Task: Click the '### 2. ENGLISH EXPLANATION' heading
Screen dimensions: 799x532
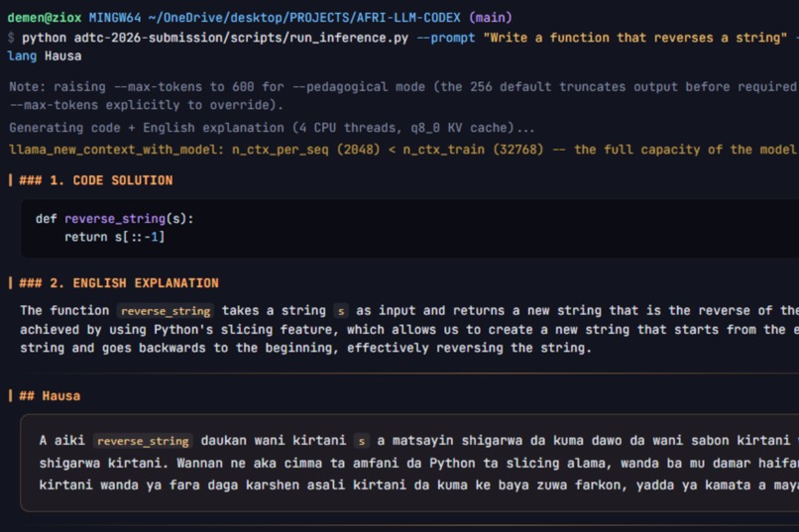Action: (119, 283)
